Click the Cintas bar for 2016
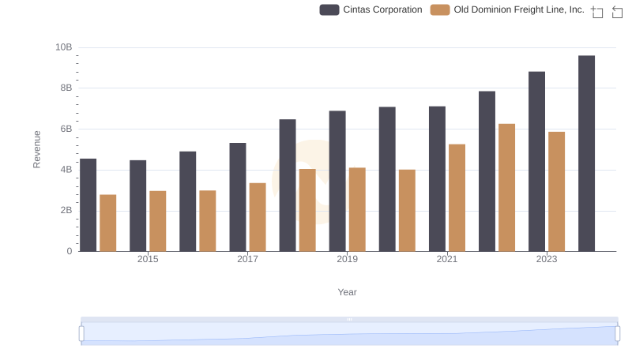 click(x=188, y=201)
